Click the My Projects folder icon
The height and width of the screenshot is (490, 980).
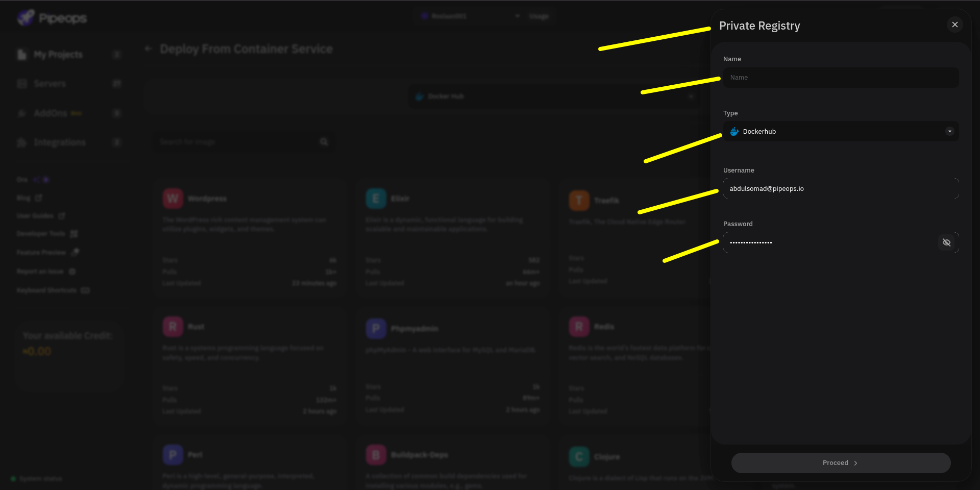(x=22, y=55)
